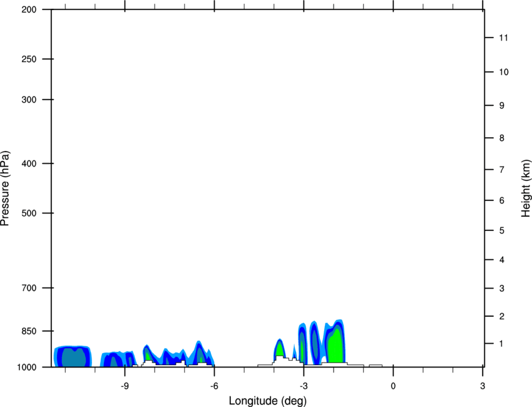
Task: Pick the 2 km height label
Action: click(501, 316)
